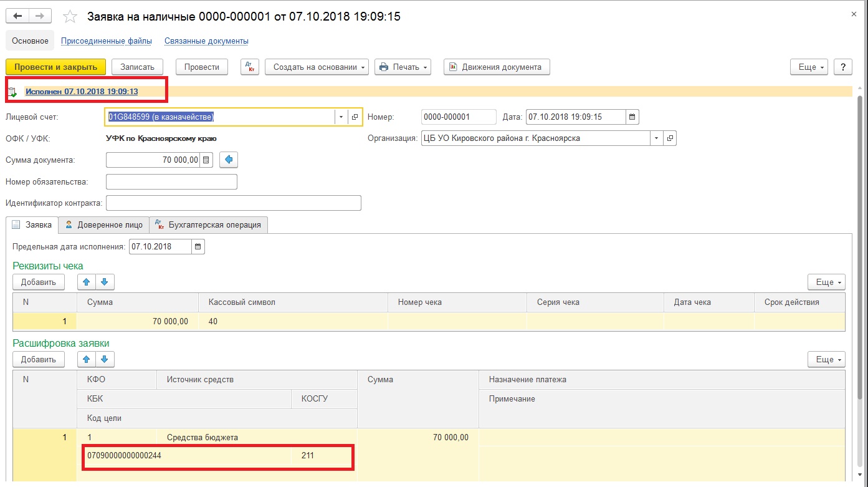Open the Присоединенные файлы link
Screen dimensions: 868x487
click(x=106, y=41)
